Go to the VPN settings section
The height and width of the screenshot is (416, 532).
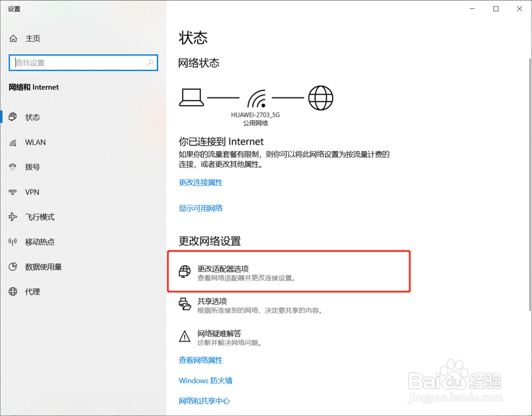click(x=83, y=192)
